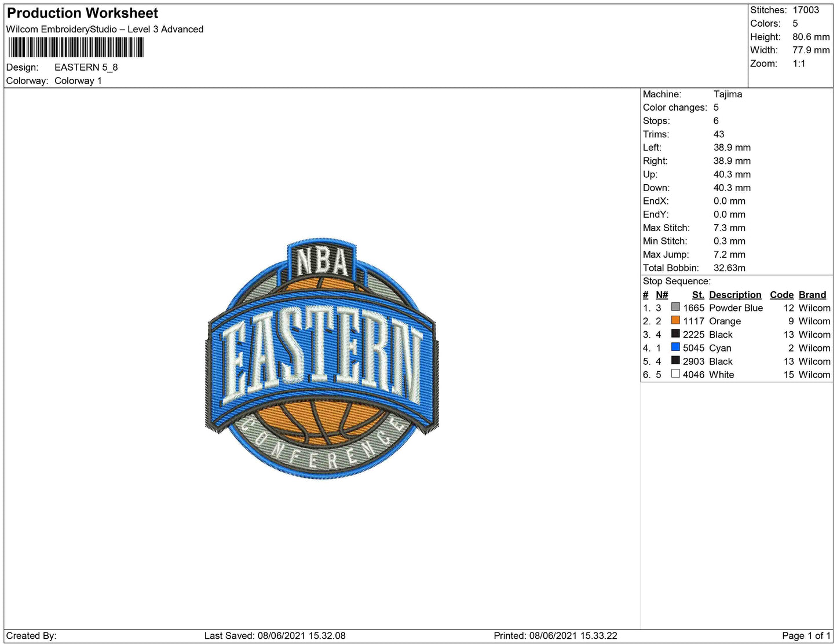Click stitch count 1117 in stop sequence
This screenshot has width=837, height=644.
[x=693, y=321]
